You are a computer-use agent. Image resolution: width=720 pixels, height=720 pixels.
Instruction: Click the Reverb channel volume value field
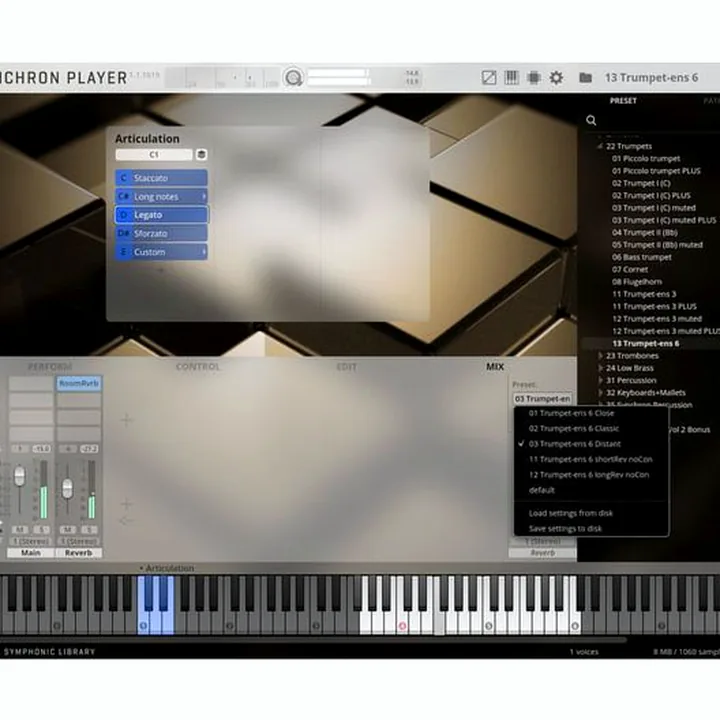(x=89, y=449)
